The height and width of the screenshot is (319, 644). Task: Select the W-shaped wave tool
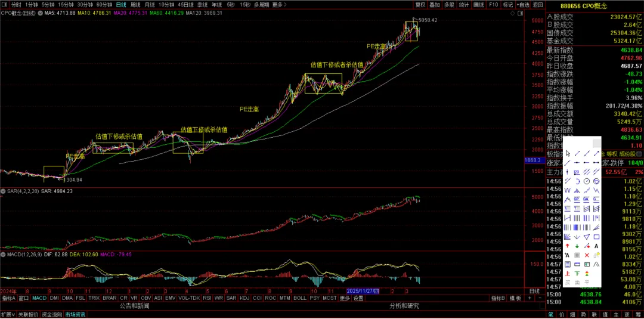pyautogui.click(x=568, y=190)
